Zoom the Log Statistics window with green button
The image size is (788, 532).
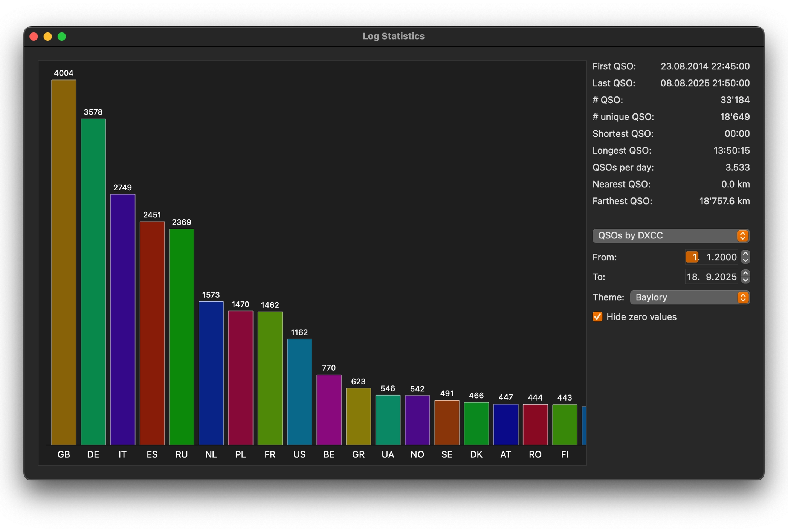click(62, 37)
